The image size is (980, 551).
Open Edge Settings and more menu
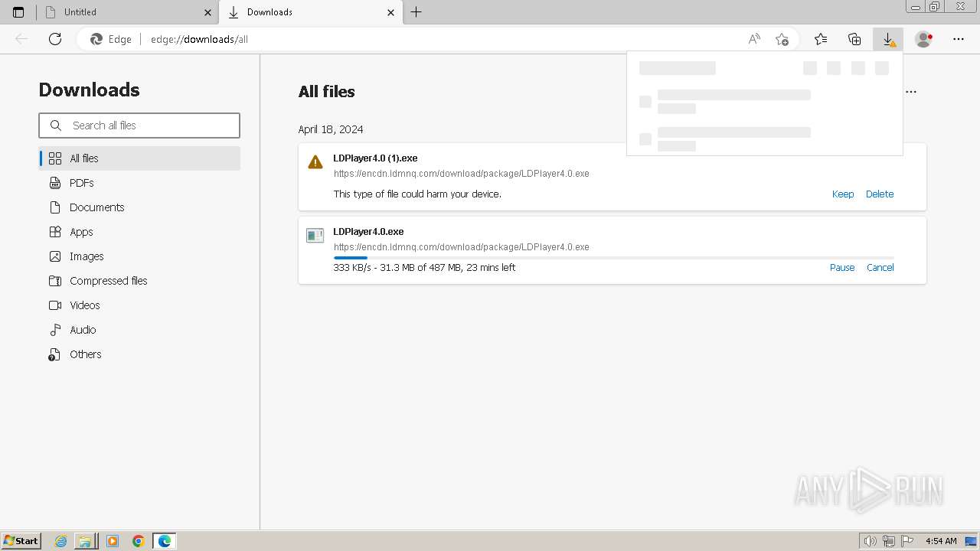959,39
